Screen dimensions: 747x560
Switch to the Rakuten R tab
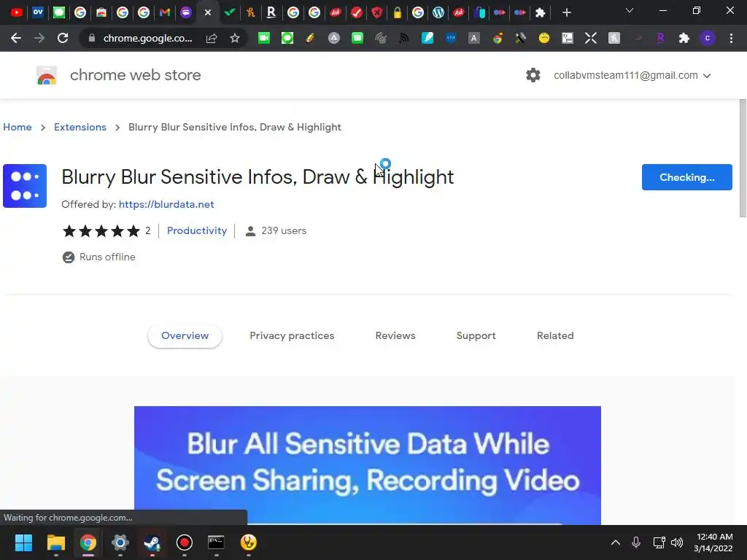(x=271, y=12)
